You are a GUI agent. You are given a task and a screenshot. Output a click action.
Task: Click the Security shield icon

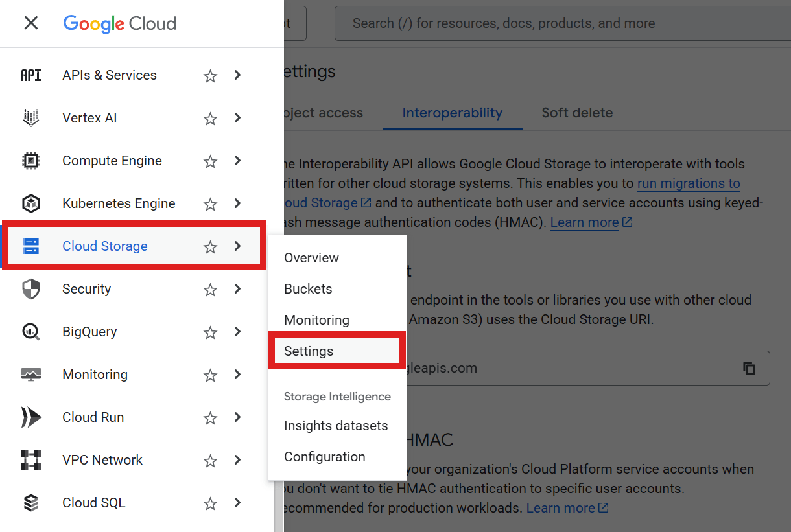(x=31, y=289)
